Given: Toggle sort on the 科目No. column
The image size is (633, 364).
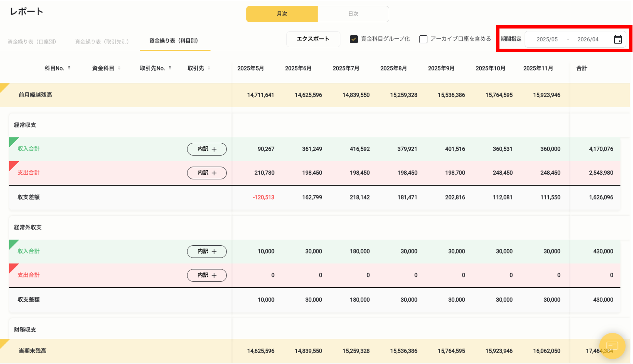Looking at the screenshot, I should (69, 68).
